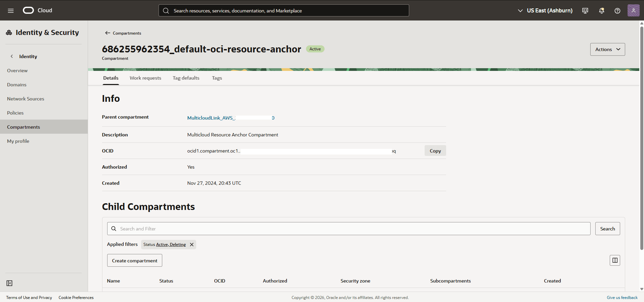
Task: Copy the compartment OCID
Action: pyautogui.click(x=435, y=151)
